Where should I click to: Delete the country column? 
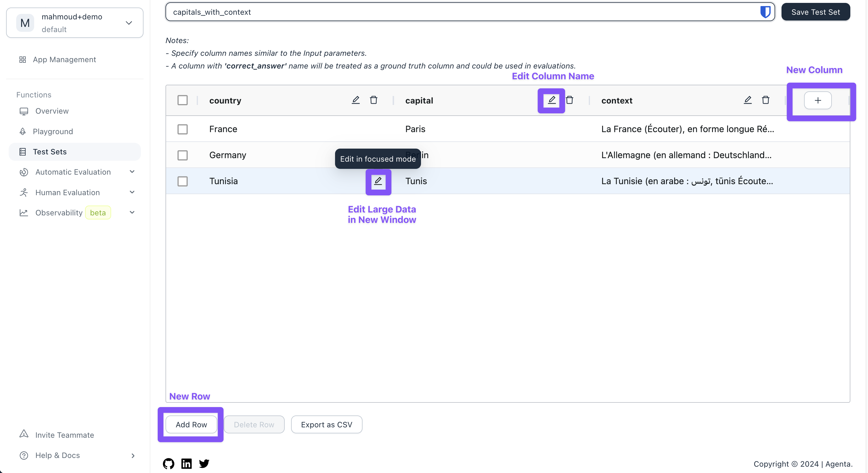pyautogui.click(x=373, y=100)
